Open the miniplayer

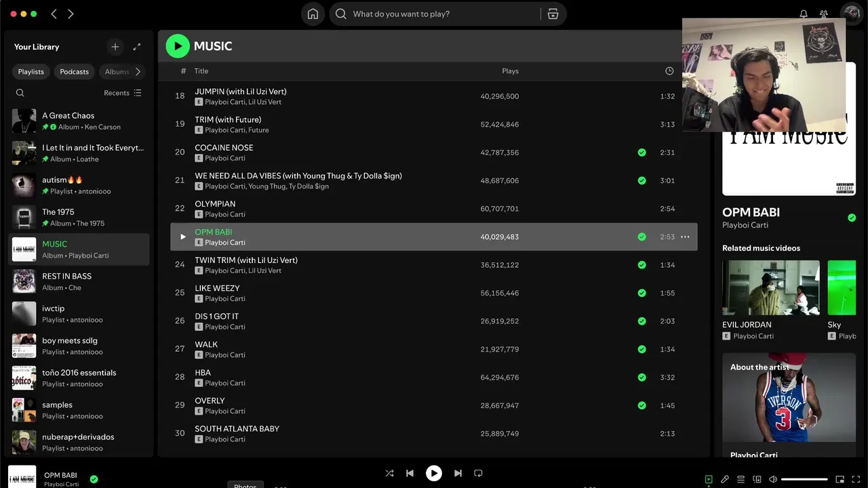coord(840,479)
